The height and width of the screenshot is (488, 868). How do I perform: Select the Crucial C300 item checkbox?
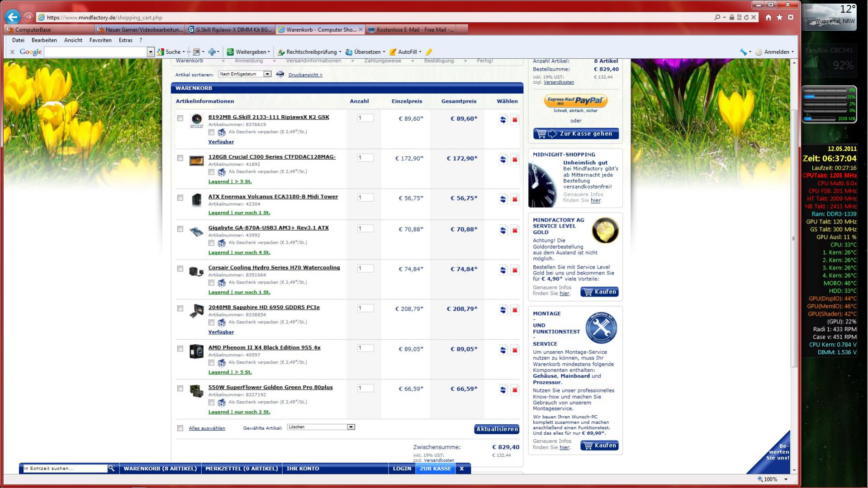(x=180, y=158)
